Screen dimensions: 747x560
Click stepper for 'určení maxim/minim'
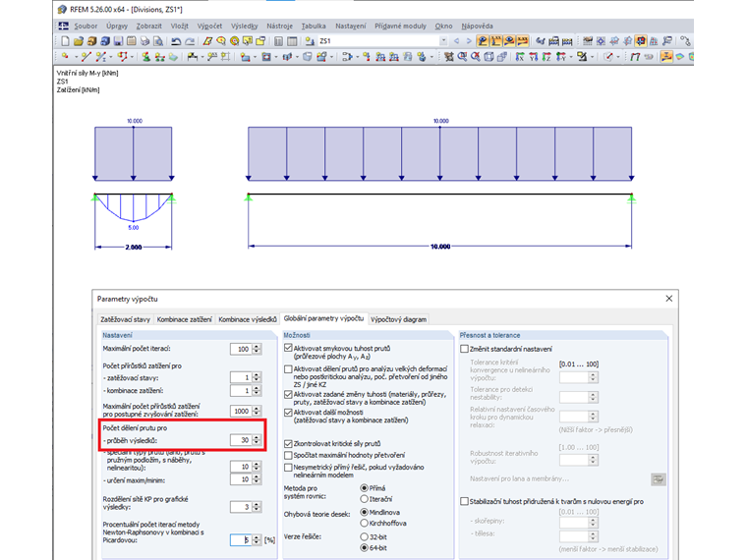click(x=257, y=479)
